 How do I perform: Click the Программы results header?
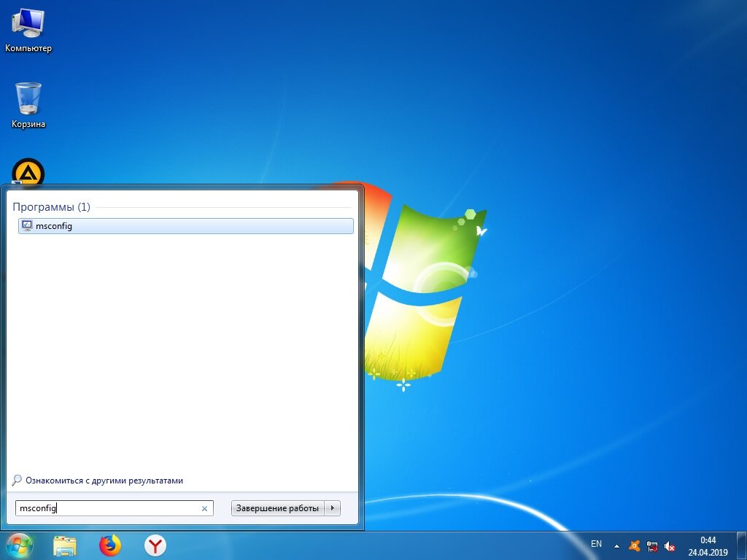51,207
